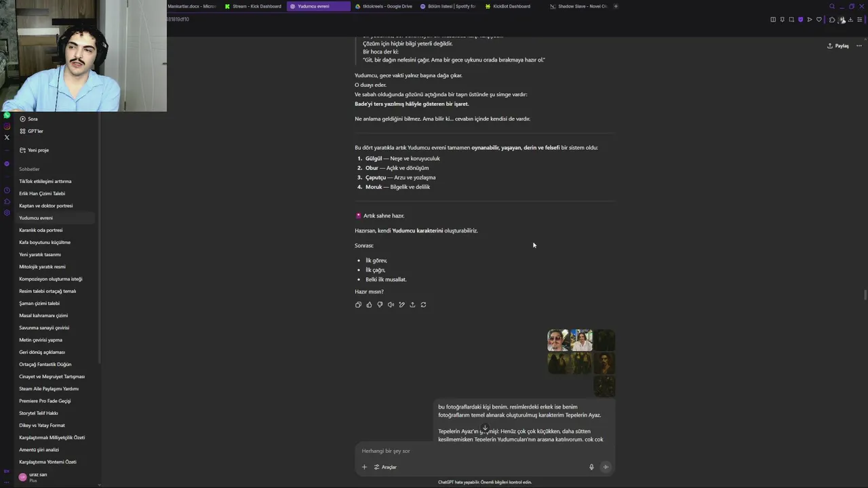Screen dimensions: 868x488
Task: Open a new browser tab
Action: pyautogui.click(x=616, y=6)
